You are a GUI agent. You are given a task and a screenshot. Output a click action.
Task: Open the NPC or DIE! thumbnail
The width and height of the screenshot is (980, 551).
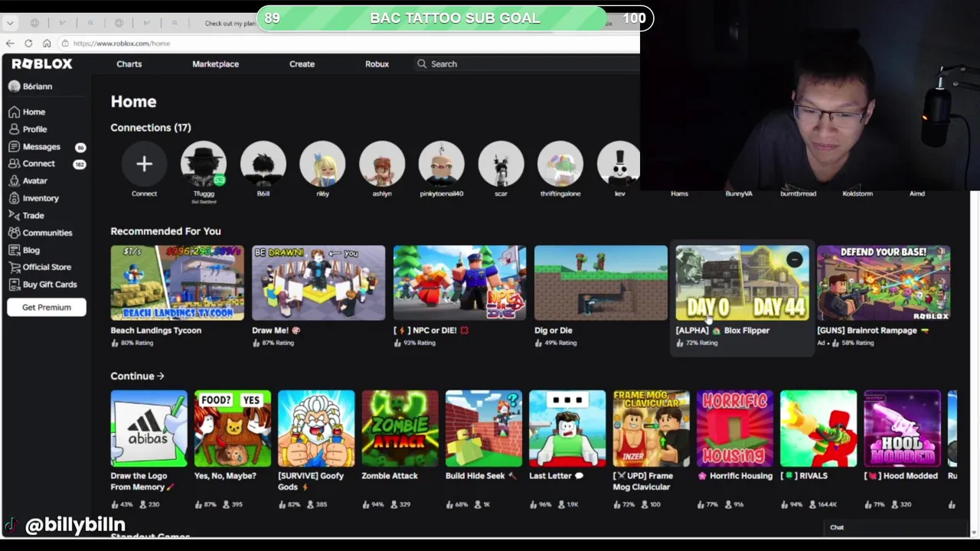pos(459,283)
